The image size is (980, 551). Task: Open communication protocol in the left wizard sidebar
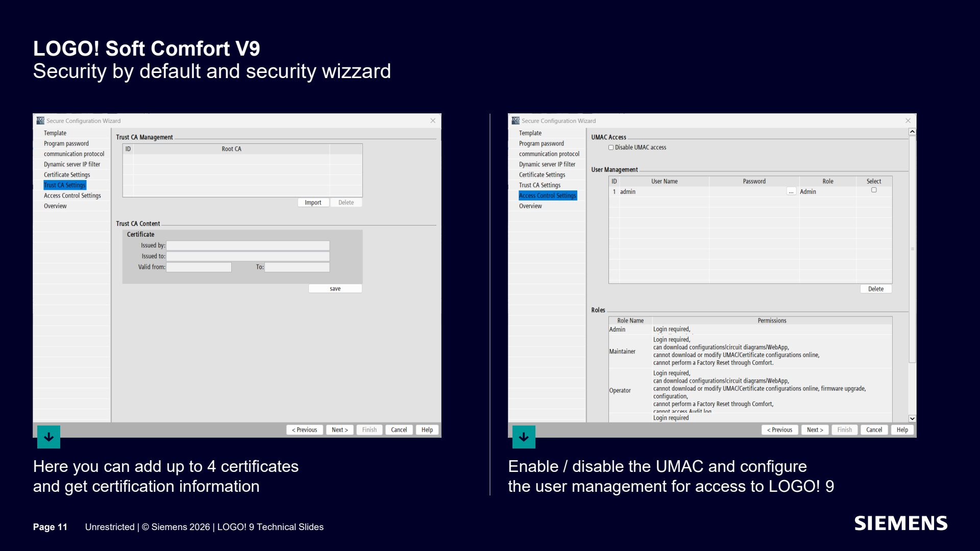[x=74, y=154]
